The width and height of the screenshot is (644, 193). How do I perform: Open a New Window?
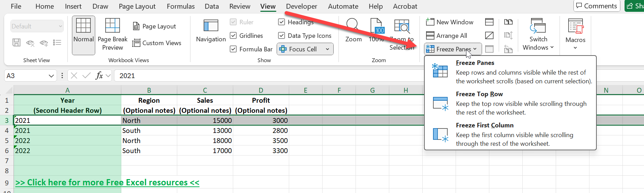click(449, 22)
